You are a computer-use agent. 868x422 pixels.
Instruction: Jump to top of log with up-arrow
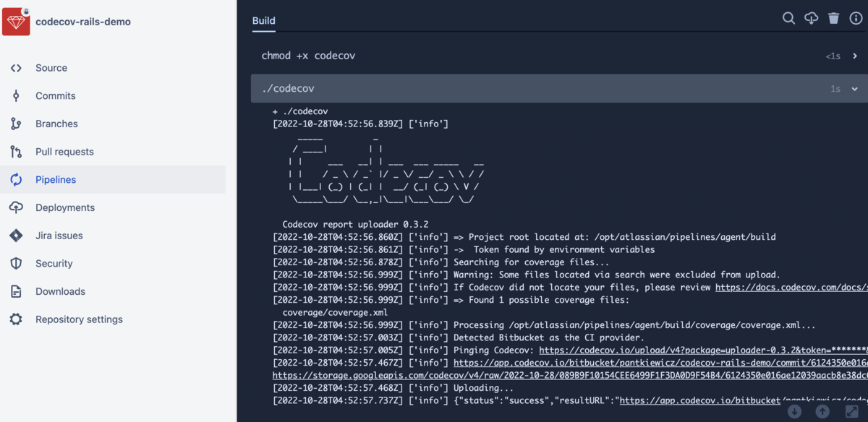click(822, 411)
